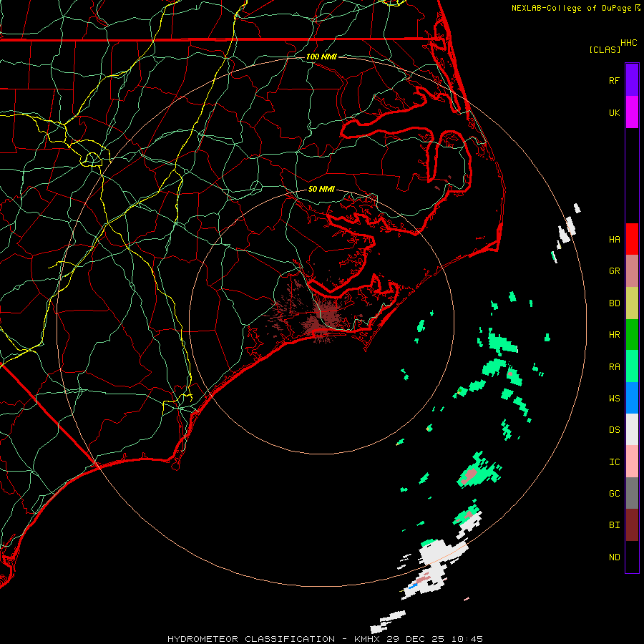Click the RA legend label
This screenshot has width=644, height=644.
[614, 367]
